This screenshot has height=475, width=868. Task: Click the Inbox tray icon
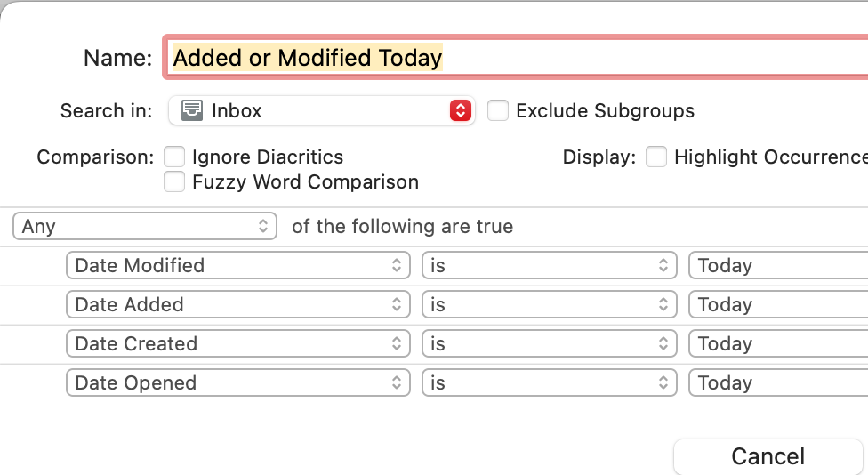pyautogui.click(x=191, y=110)
